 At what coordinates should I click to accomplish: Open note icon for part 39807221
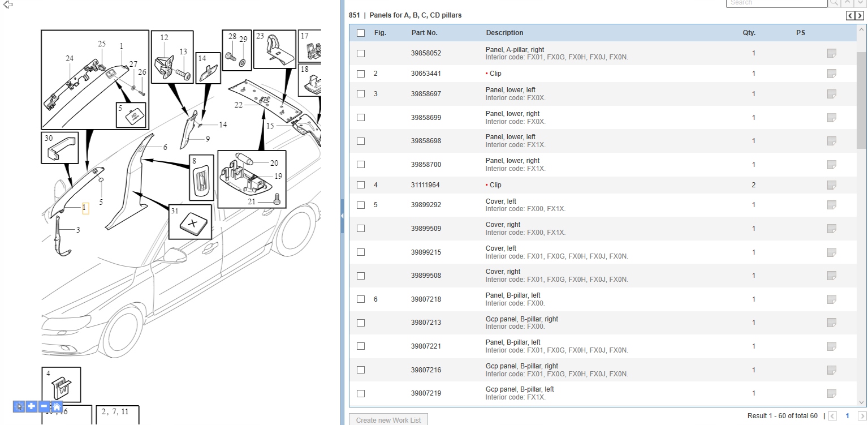click(831, 346)
